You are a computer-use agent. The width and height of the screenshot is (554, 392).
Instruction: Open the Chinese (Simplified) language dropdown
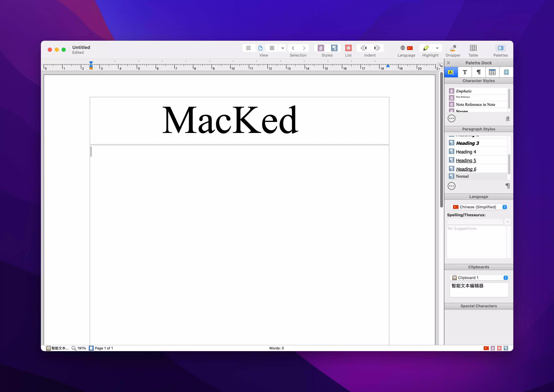click(479, 207)
